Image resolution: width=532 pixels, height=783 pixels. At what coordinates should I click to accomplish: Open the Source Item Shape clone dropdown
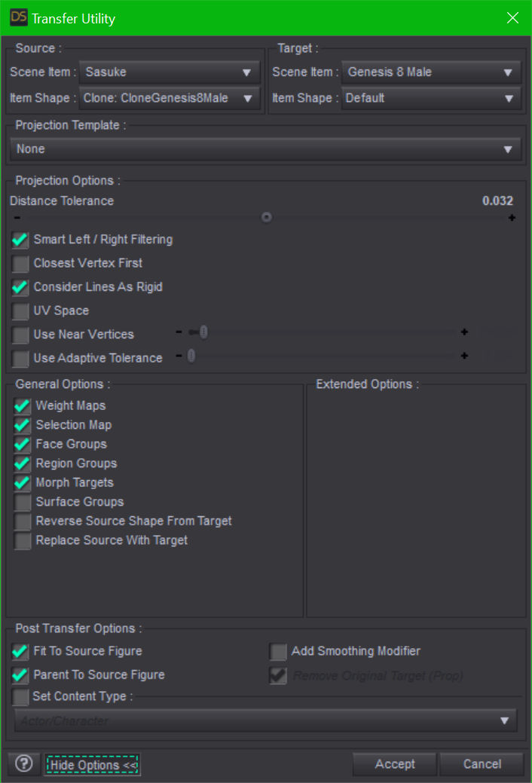pos(169,98)
